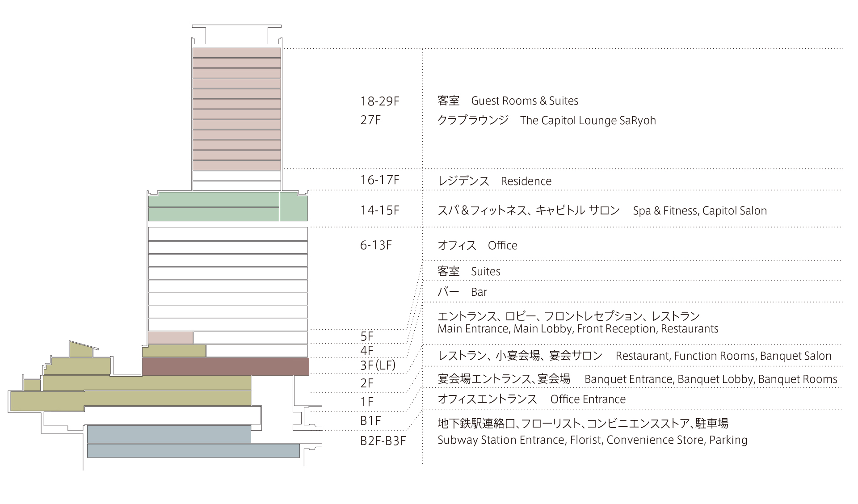The width and height of the screenshot is (858, 504).
Task: Click the dark brown 3F lobby floor block
Action: [226, 366]
